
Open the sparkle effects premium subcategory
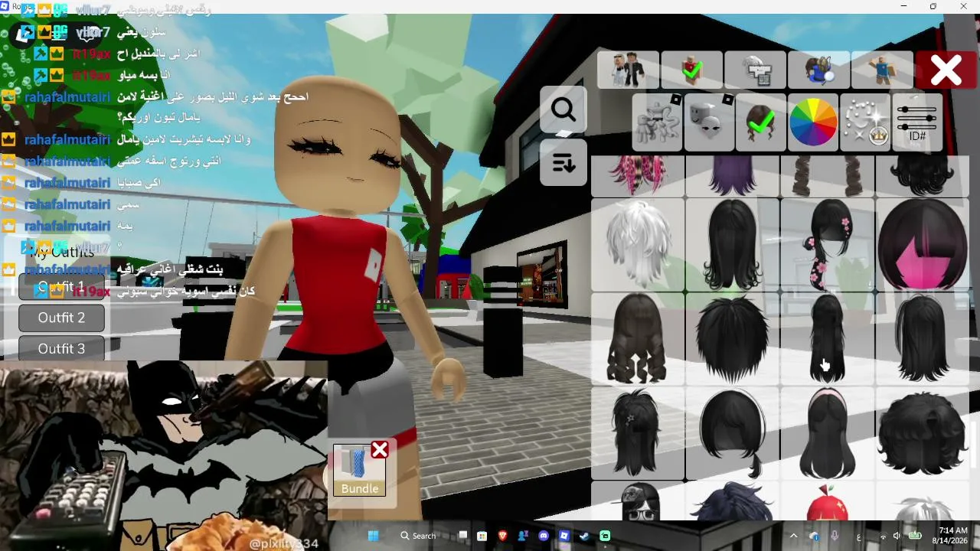(865, 122)
